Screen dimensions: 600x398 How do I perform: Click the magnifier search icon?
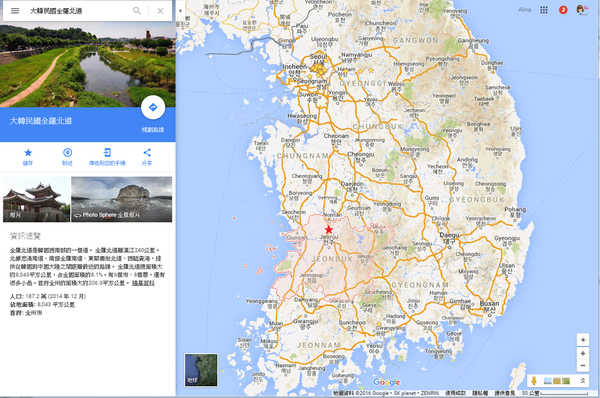pos(137,11)
